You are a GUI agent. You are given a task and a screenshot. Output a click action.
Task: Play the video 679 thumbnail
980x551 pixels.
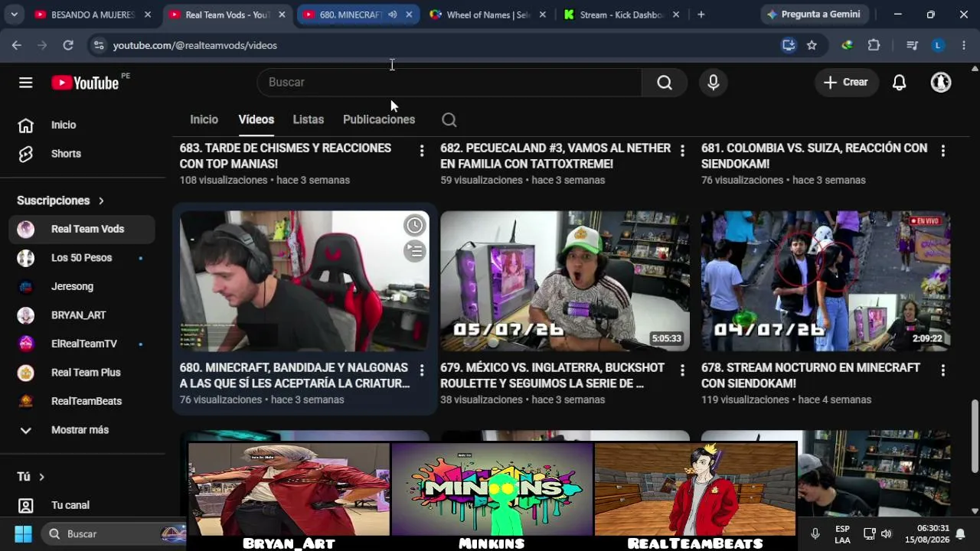tap(565, 282)
